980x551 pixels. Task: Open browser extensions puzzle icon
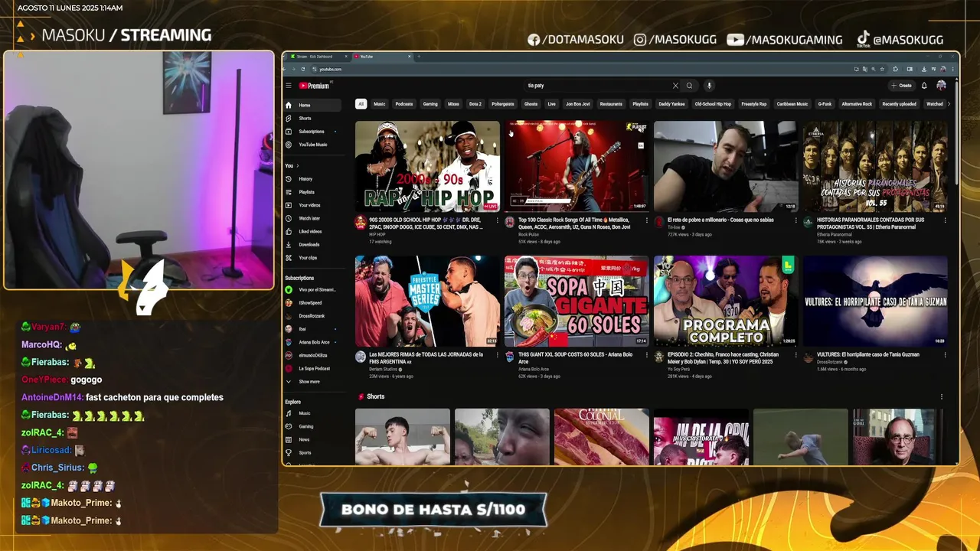(x=897, y=69)
